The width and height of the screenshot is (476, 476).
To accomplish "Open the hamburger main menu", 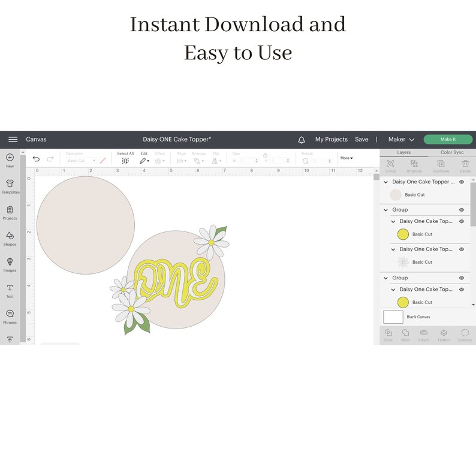I will [x=13, y=139].
